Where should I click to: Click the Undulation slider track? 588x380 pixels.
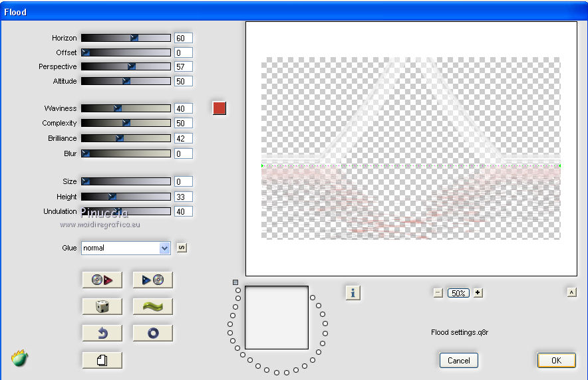tap(126, 211)
